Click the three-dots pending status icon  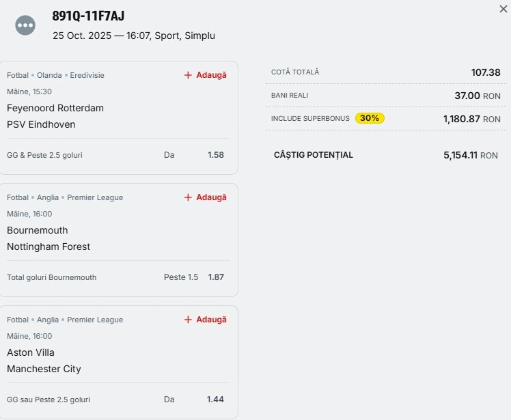click(x=25, y=25)
